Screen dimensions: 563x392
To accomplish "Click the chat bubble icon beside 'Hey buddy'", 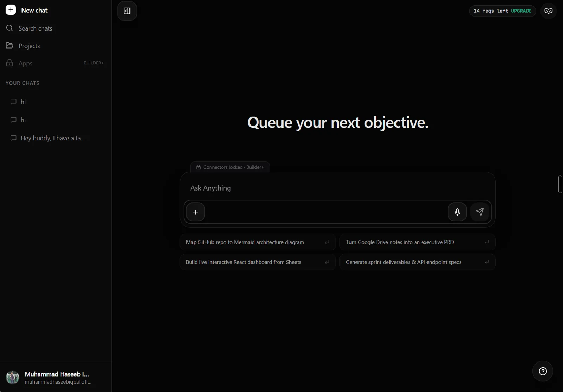I will click(x=13, y=138).
